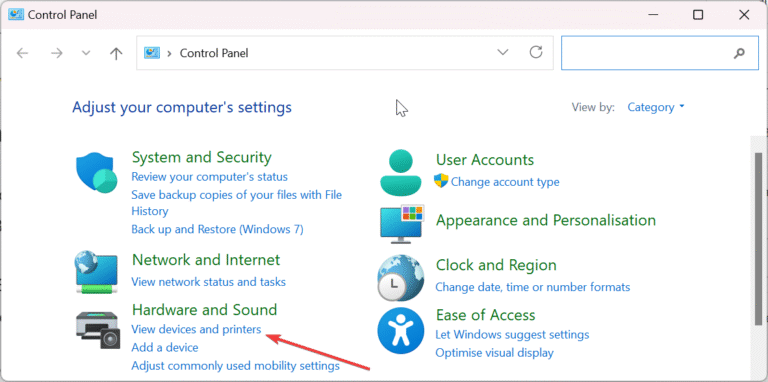Click the Network and Internet globe icon
768x382 pixels.
pos(96,272)
